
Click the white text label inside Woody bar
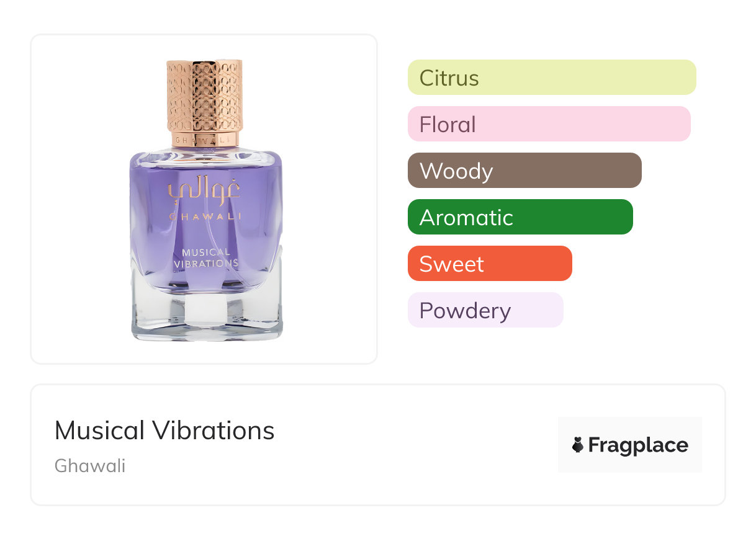pos(456,171)
